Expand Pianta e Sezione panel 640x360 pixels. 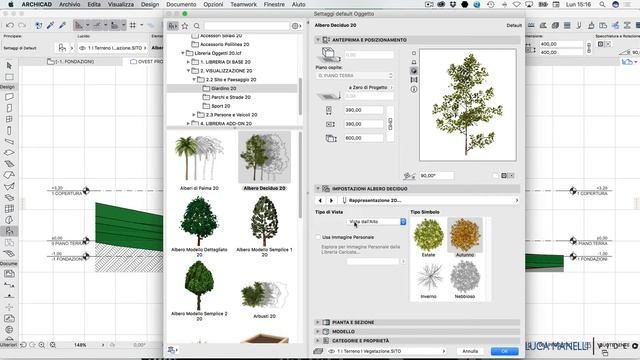tap(318, 322)
